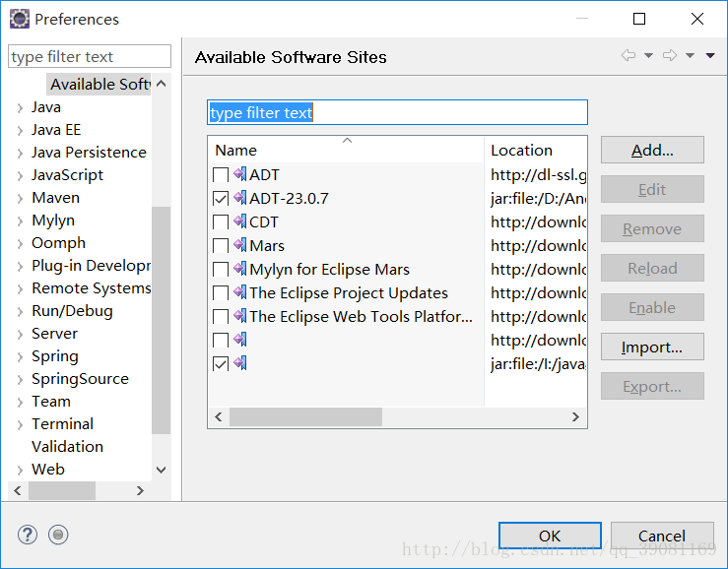728x569 pixels.
Task: Check The Eclipse Project Updates checkbox
Action: pyautogui.click(x=221, y=293)
